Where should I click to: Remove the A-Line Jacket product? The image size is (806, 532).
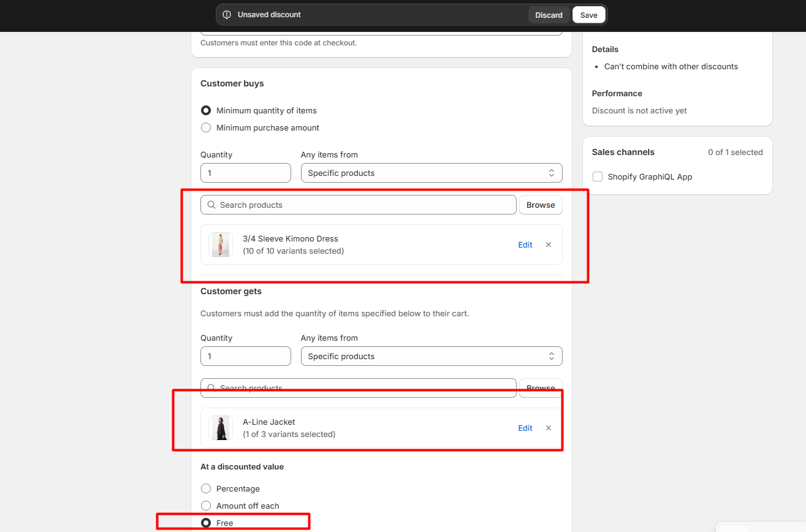[549, 428]
